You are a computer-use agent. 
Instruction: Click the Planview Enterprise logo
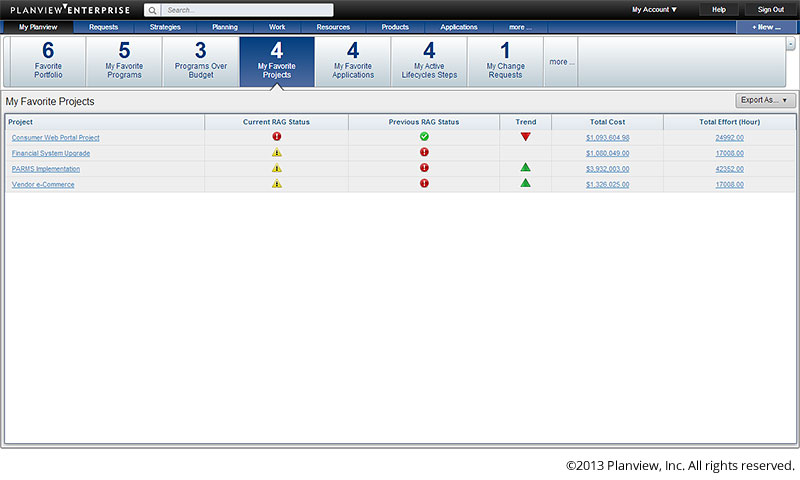(x=70, y=10)
